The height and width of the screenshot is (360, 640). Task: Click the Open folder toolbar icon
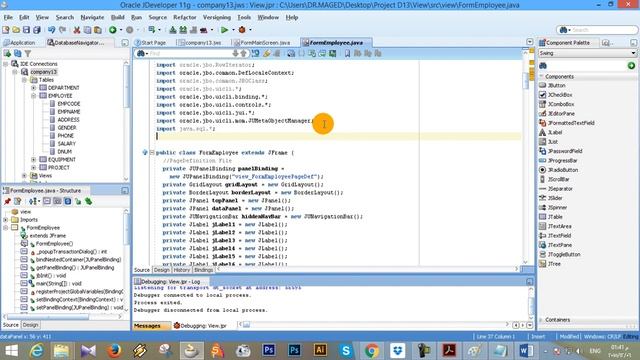(16, 30)
